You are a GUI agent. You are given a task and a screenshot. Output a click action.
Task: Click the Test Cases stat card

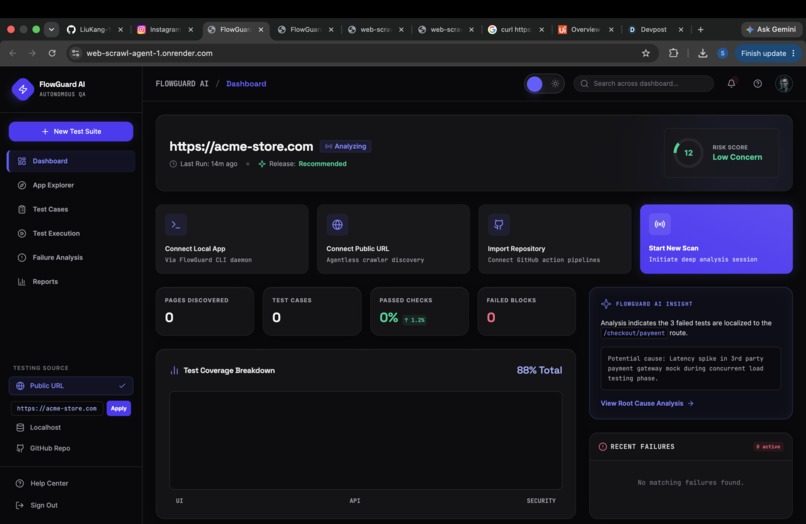312,312
